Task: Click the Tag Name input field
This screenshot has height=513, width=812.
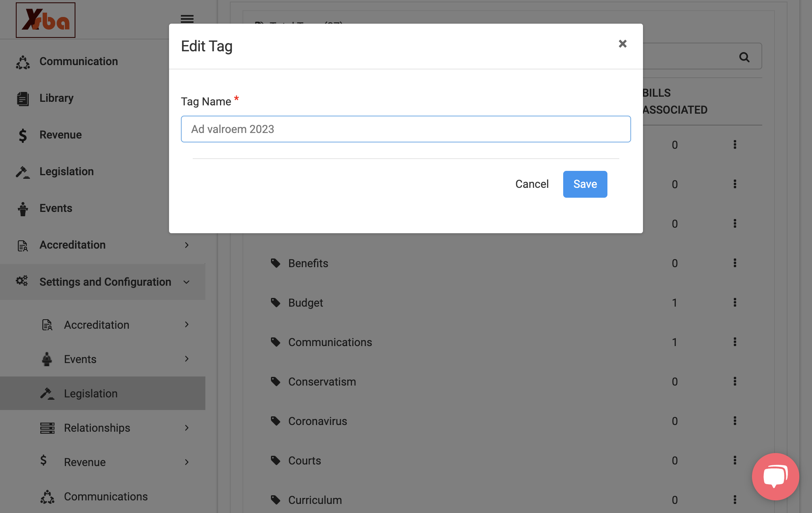Action: (406, 129)
